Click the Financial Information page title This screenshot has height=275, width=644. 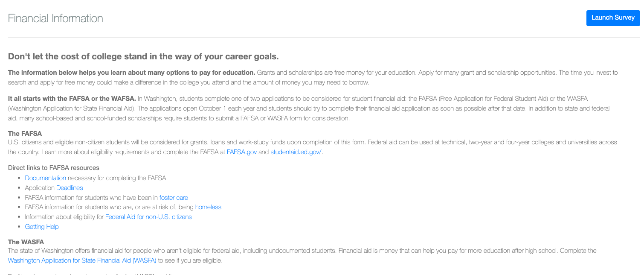(x=55, y=18)
